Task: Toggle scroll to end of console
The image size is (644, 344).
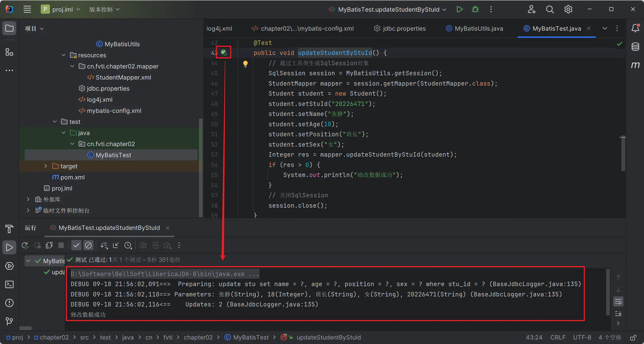Action: click(x=618, y=314)
